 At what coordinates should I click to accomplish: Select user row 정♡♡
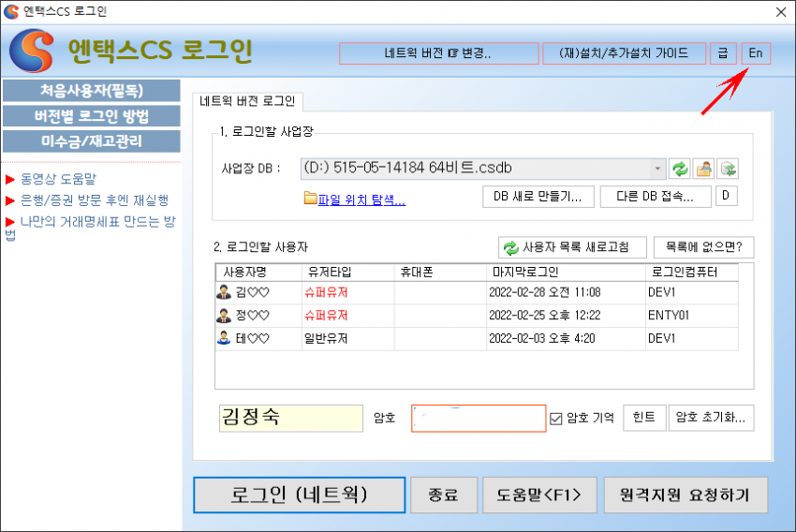[477, 316]
